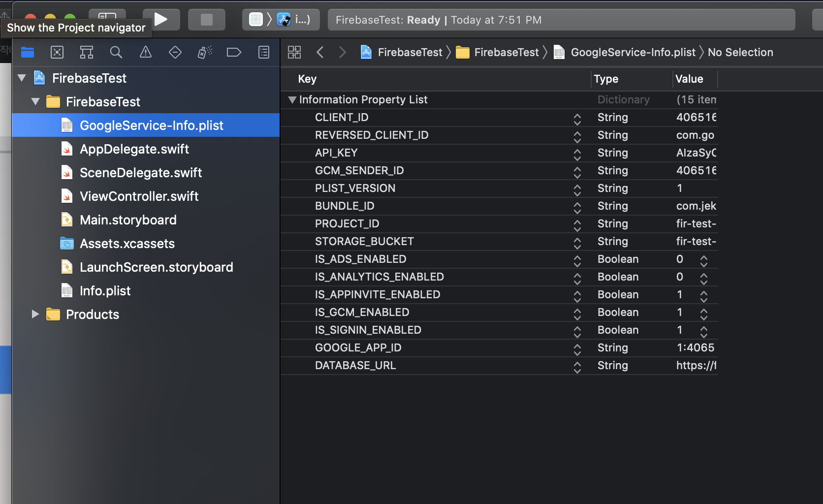Select the Products folder row
Image resolution: width=823 pixels, height=504 pixels.
click(x=146, y=314)
